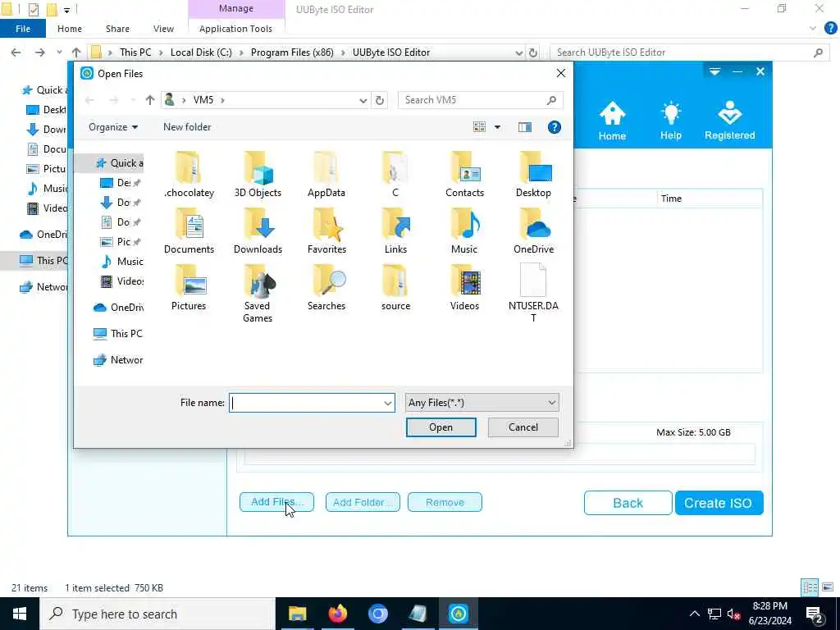This screenshot has height=630, width=840.
Task: Expand the Explorer ribbon chevron
Action: click(813, 29)
